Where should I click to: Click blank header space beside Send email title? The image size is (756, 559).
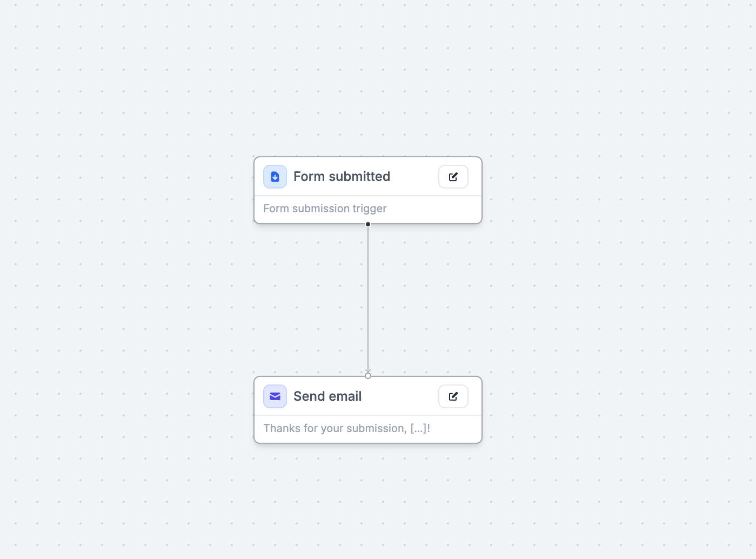[x=400, y=396]
